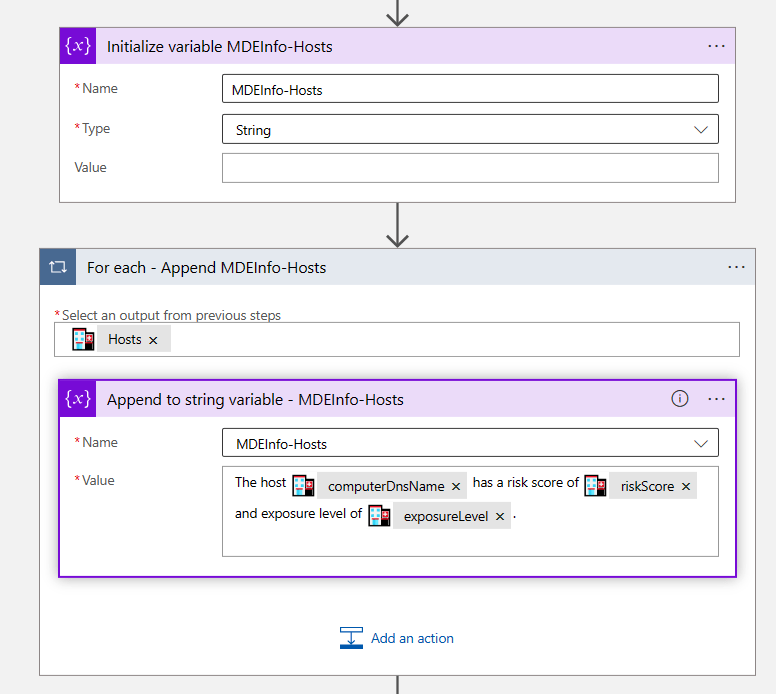Remove the Hosts token

coord(153,340)
